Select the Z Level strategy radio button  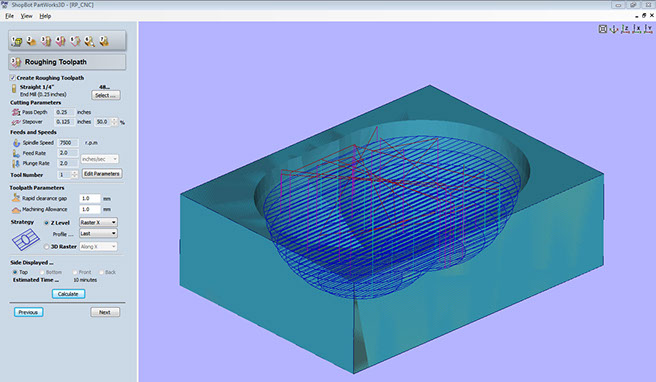46,223
